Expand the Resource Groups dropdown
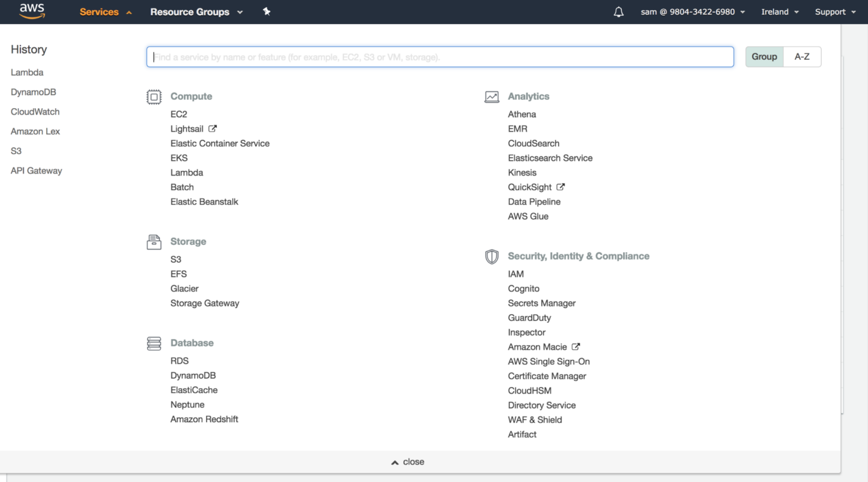Viewport: 868px width, 482px height. point(196,12)
